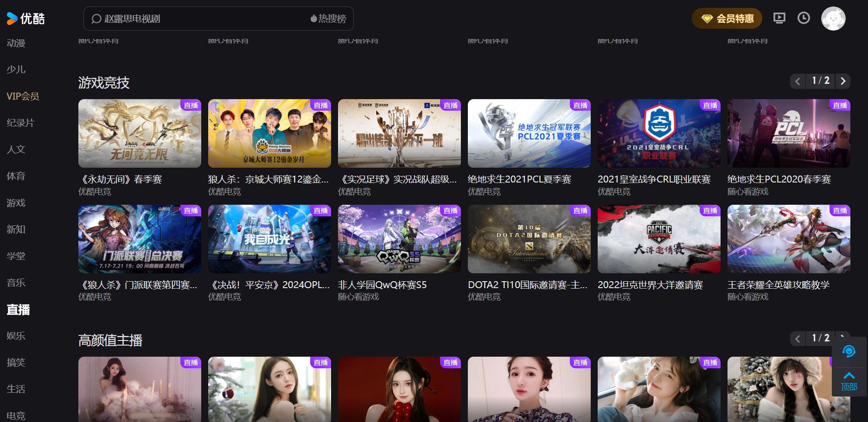Click the diamond icon on 会员特惠
This screenshot has width=868, height=422.
coord(707,19)
